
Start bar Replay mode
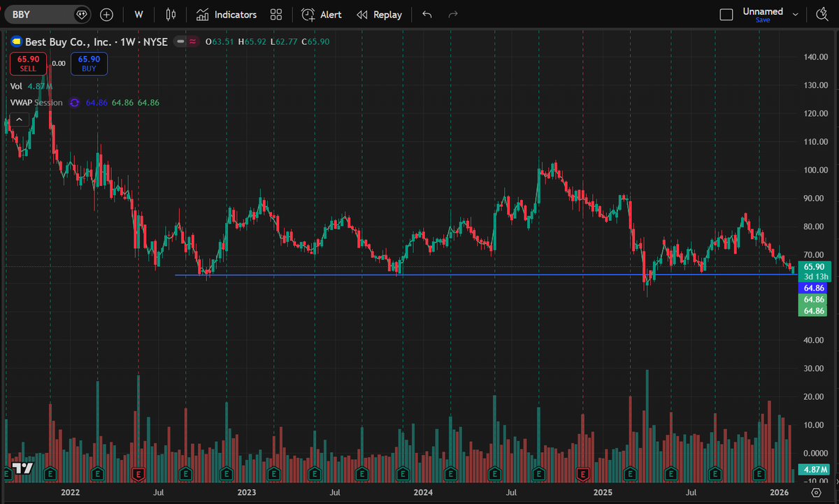point(379,14)
